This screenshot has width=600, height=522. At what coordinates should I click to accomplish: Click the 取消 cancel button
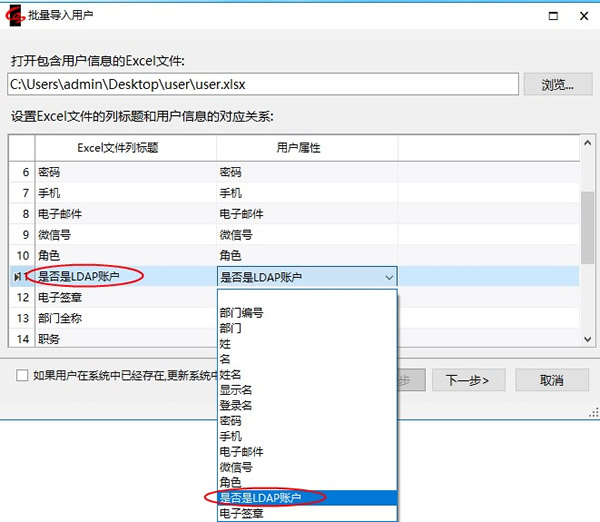(551, 380)
